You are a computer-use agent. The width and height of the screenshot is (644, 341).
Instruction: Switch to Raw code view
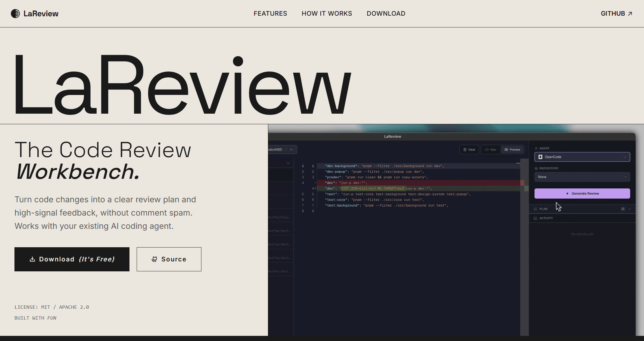click(491, 150)
